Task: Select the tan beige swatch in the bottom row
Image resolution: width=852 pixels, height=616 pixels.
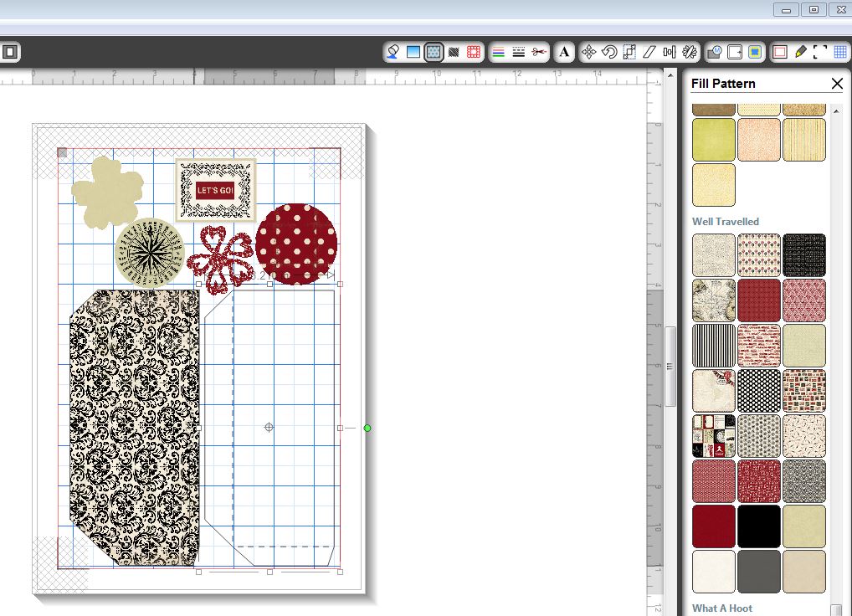Action: 804,572
